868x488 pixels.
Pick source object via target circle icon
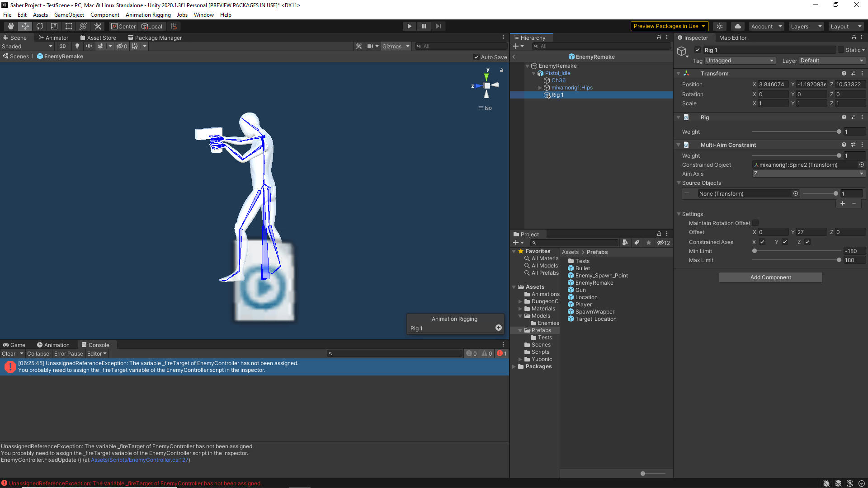pyautogui.click(x=796, y=193)
